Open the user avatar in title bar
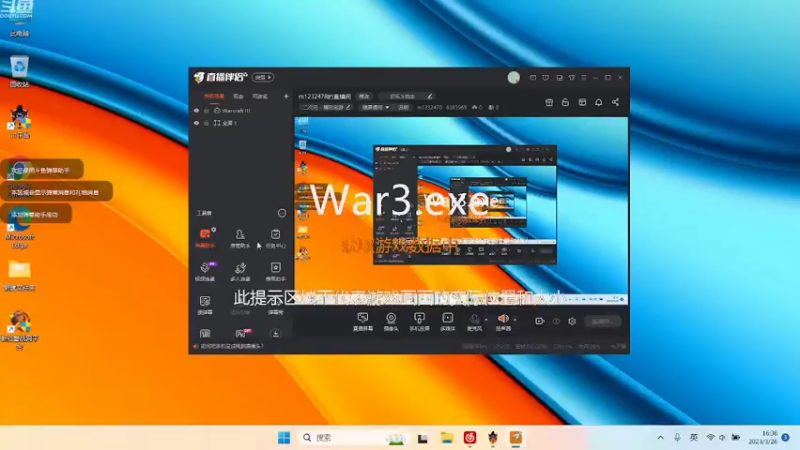800x450 pixels. [x=514, y=78]
